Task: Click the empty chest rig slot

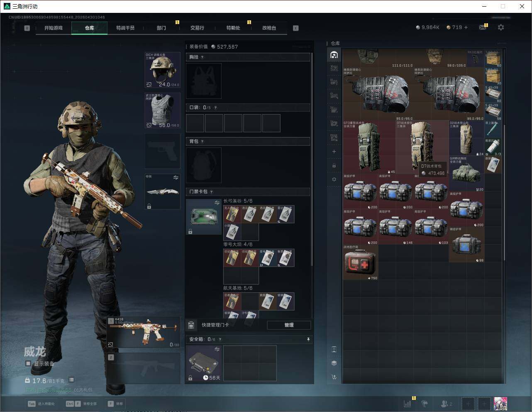Action: 204,81
